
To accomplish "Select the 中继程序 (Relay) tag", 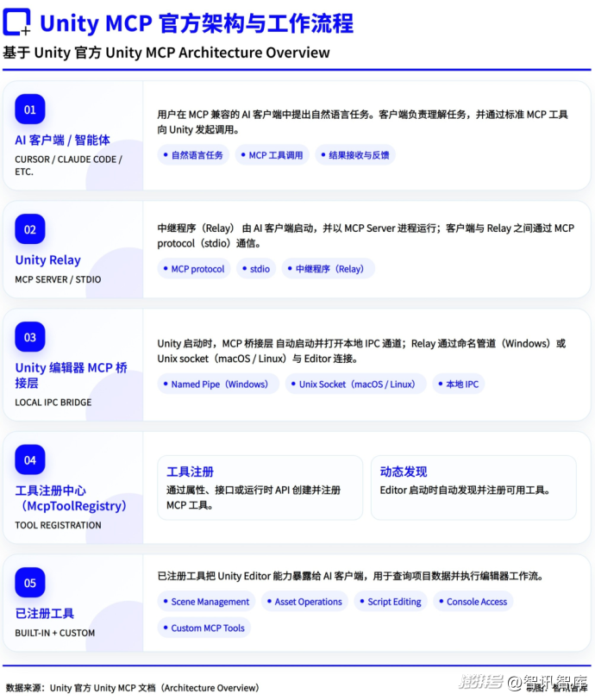I will click(328, 269).
